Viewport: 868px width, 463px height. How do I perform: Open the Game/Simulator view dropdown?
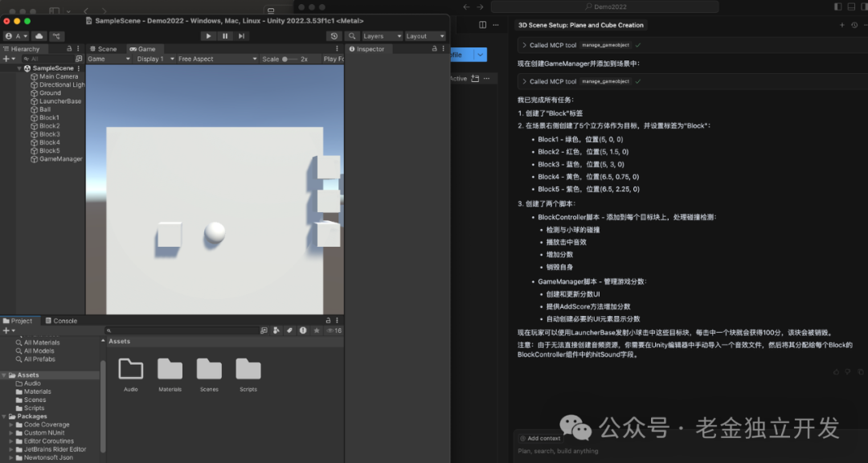[x=109, y=59]
